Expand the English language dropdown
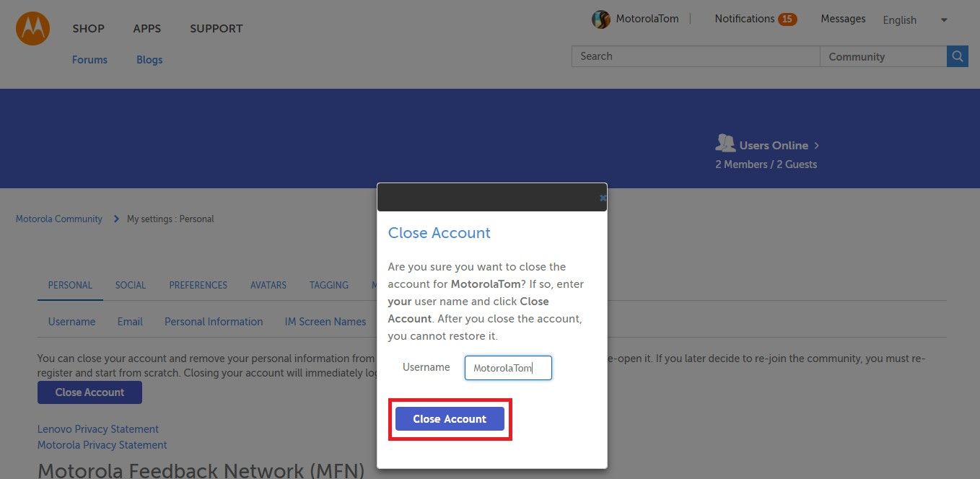This screenshot has height=479, width=980. click(915, 20)
